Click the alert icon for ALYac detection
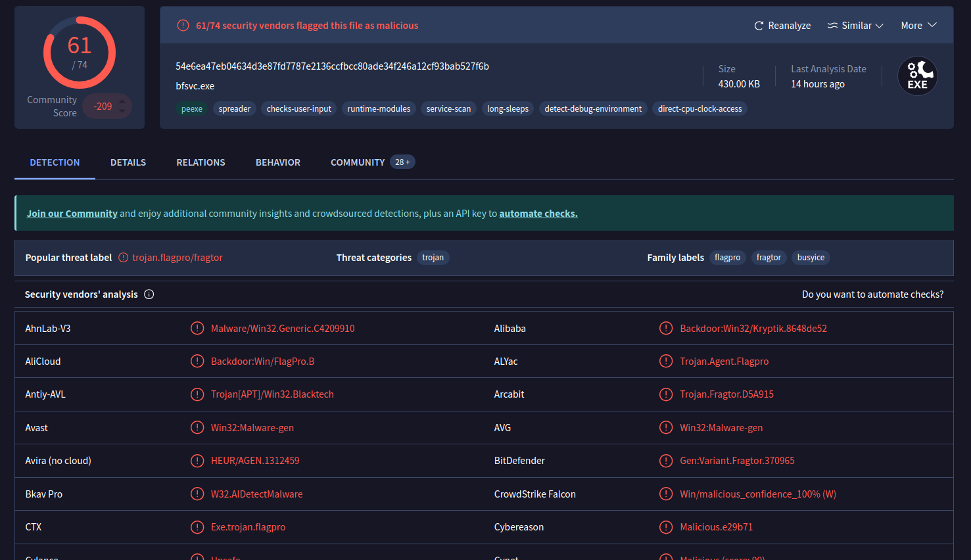Image resolution: width=971 pixels, height=560 pixels. pyautogui.click(x=666, y=361)
